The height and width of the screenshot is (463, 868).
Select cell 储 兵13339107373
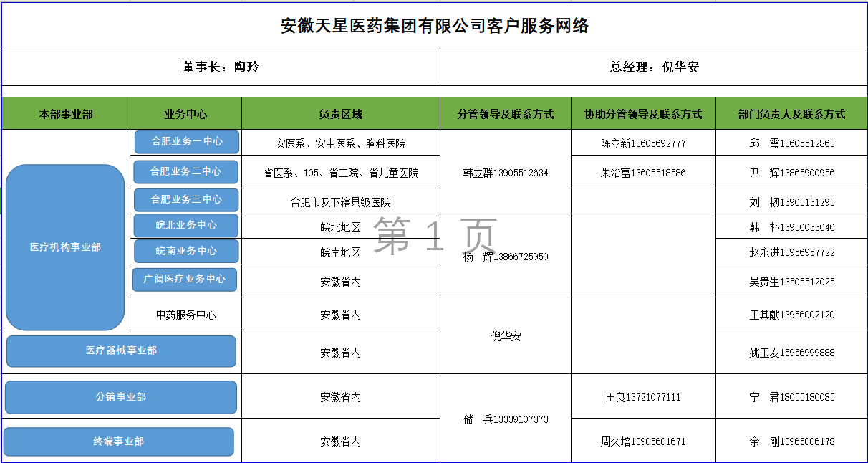tap(506, 419)
